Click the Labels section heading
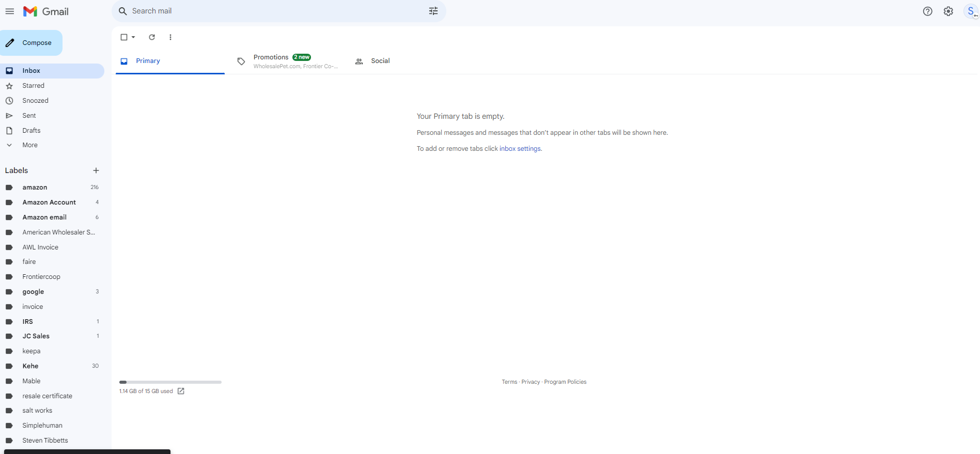Image resolution: width=980 pixels, height=454 pixels. click(17, 170)
